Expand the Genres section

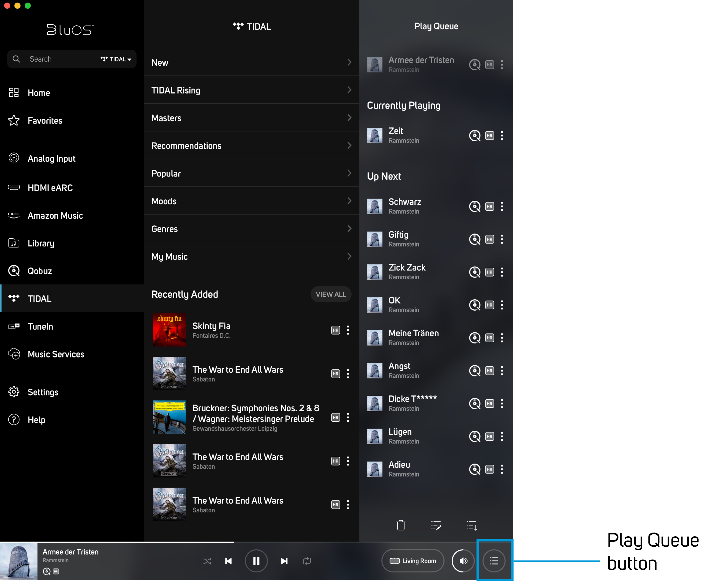[251, 228]
